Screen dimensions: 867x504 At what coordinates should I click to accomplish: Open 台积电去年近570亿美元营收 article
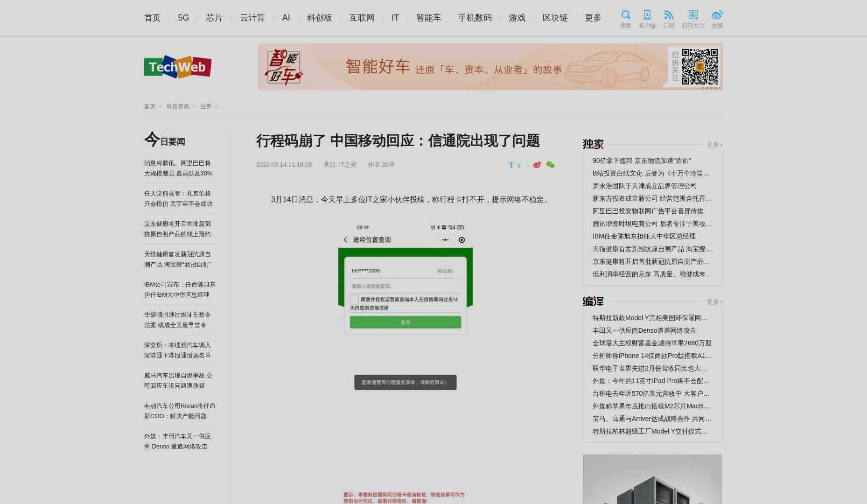651,393
